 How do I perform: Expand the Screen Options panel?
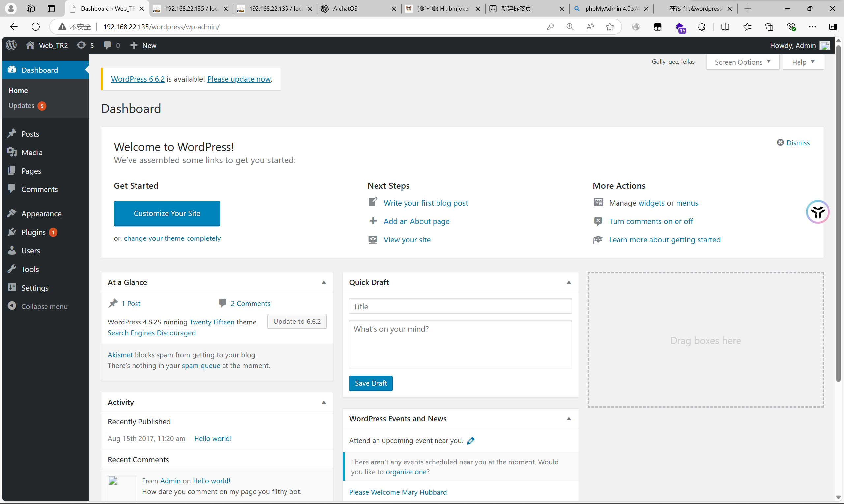[x=742, y=62]
